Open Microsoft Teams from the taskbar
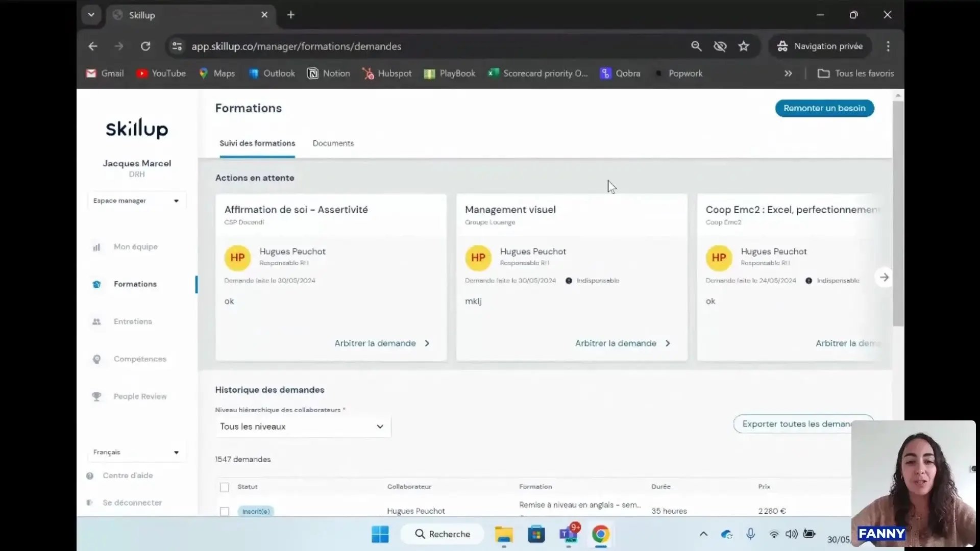This screenshot has width=980, height=551. click(569, 534)
